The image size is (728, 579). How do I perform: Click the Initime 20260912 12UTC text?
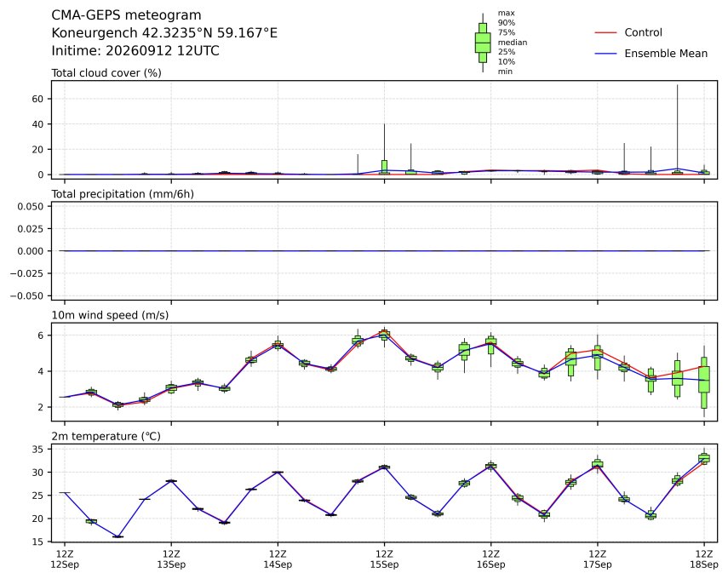pyautogui.click(x=135, y=50)
